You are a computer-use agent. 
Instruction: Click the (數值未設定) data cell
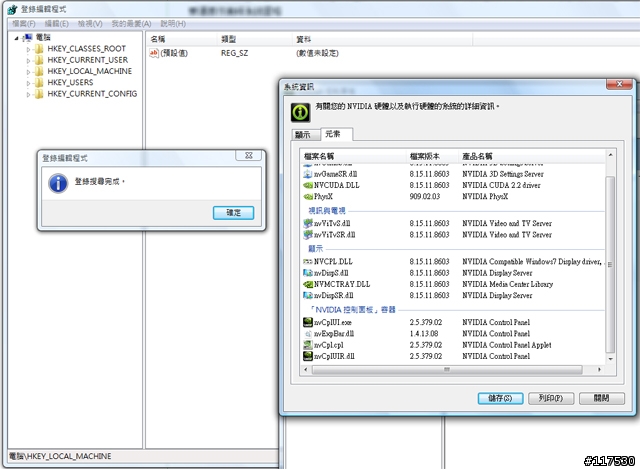[x=317, y=53]
